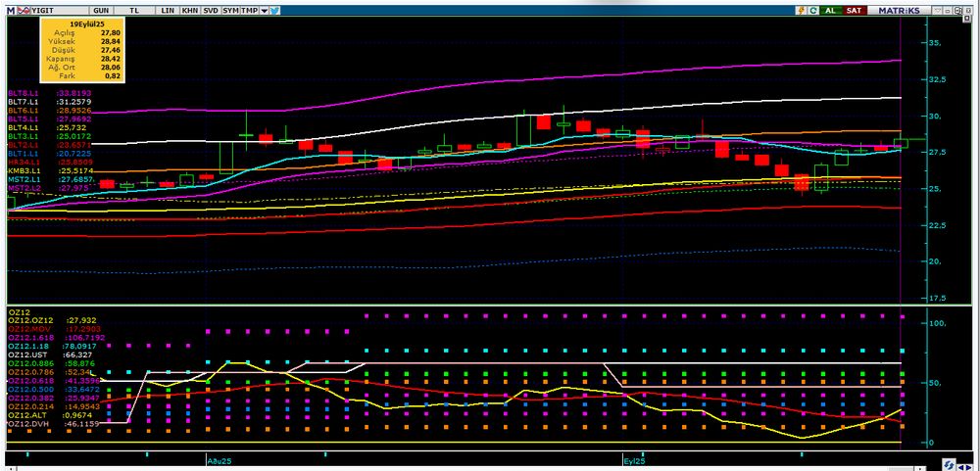Viewport: 980px width, 471px height.
Task: Change the TL currency selector
Action: pyautogui.click(x=134, y=11)
